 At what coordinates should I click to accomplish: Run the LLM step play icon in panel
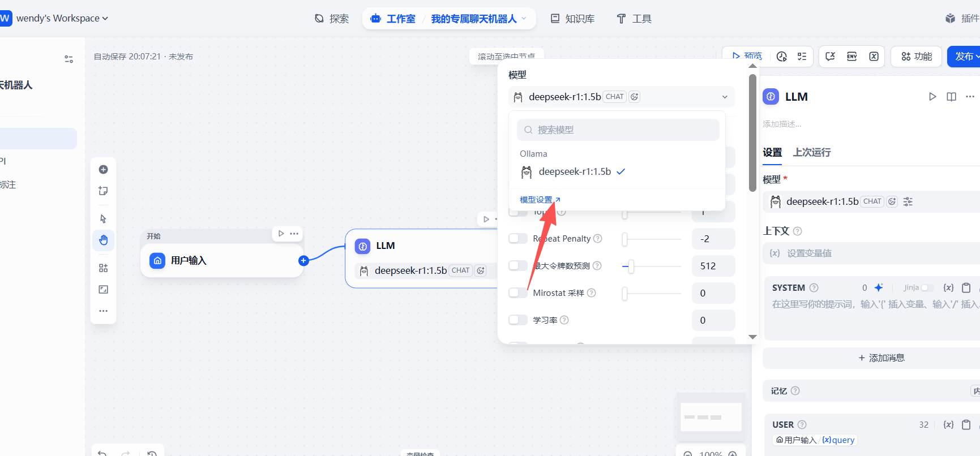pos(932,97)
